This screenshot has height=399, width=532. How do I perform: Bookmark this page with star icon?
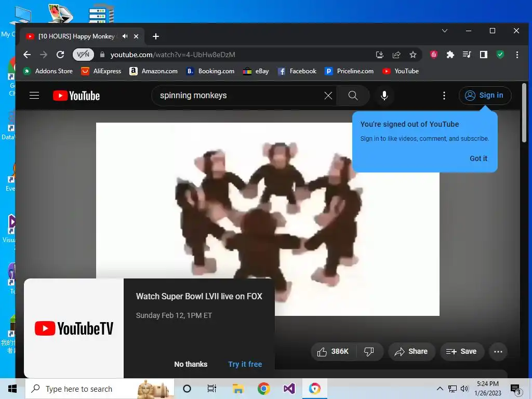click(x=413, y=55)
